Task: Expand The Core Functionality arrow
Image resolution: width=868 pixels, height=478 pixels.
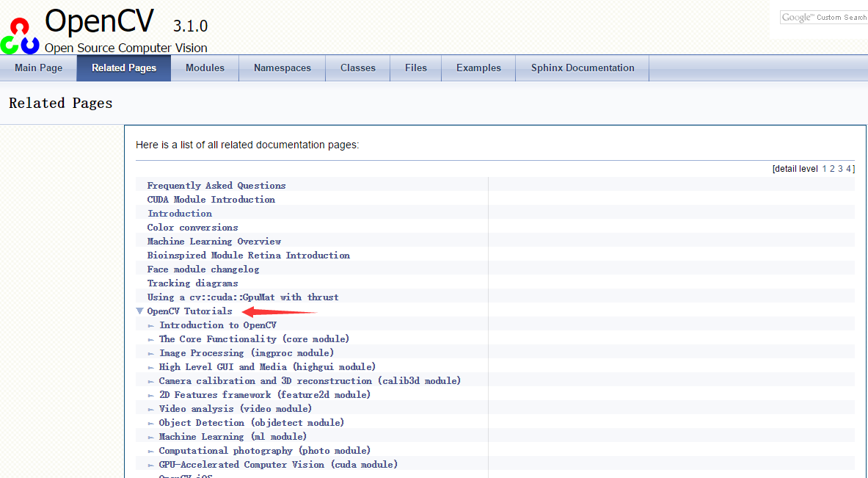Action: coord(151,339)
